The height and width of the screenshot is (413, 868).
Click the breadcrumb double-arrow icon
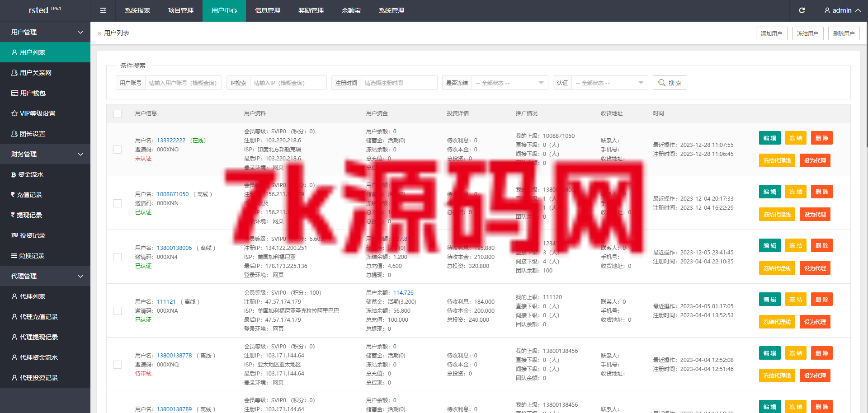(x=99, y=33)
